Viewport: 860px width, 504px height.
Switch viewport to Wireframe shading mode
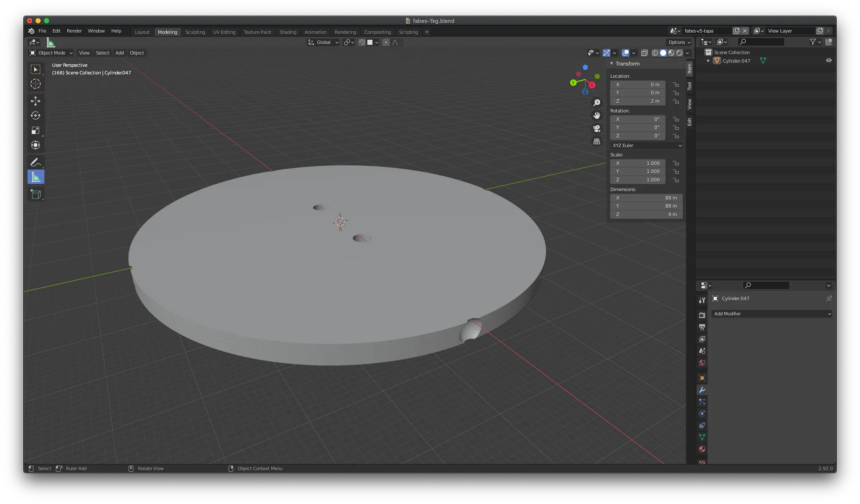click(655, 53)
